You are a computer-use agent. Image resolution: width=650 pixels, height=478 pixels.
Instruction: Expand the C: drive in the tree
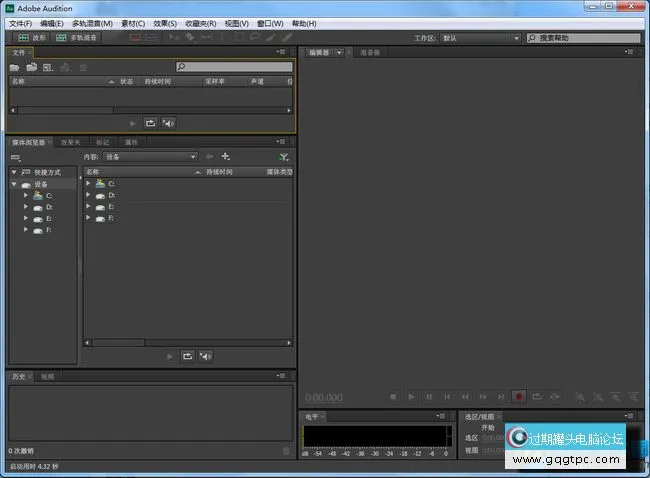click(x=27, y=196)
